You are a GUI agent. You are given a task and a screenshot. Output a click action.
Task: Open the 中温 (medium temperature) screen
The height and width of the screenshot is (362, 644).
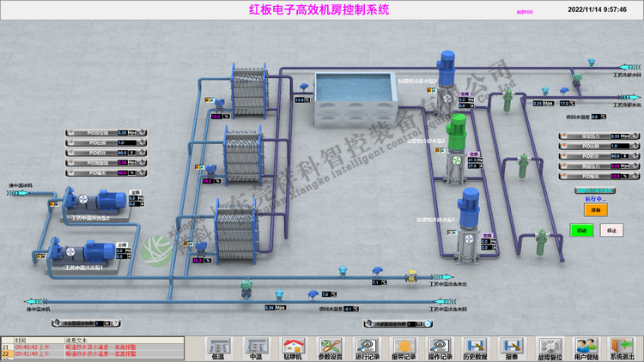pyautogui.click(x=256, y=347)
